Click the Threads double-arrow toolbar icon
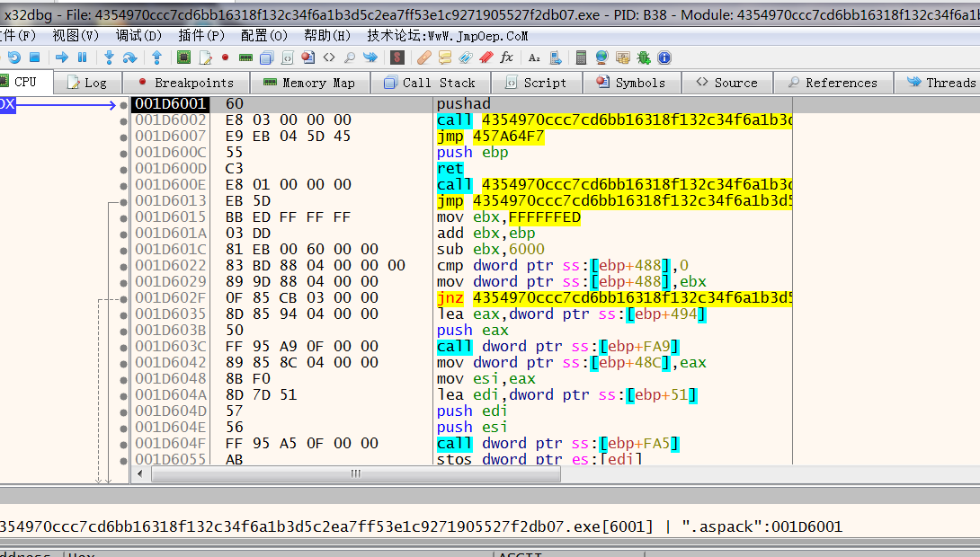This screenshot has width=980, height=557. [370, 57]
